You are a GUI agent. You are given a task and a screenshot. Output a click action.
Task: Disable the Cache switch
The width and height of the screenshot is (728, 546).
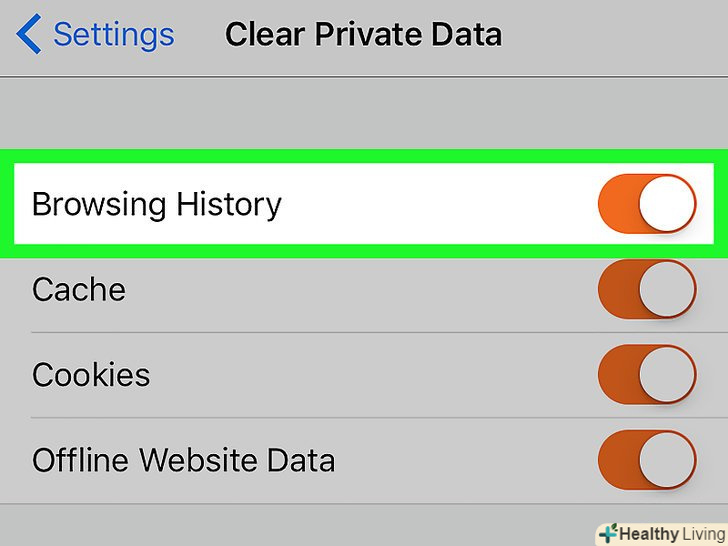(x=646, y=290)
